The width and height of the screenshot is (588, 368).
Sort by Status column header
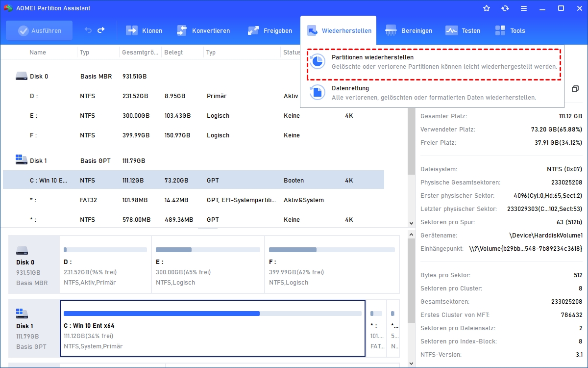coord(291,52)
